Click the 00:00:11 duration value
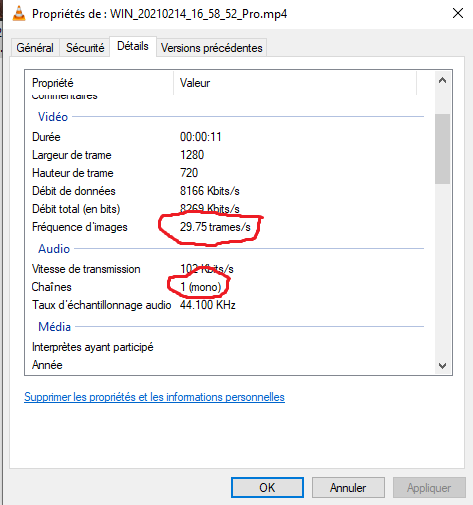 tap(201, 137)
